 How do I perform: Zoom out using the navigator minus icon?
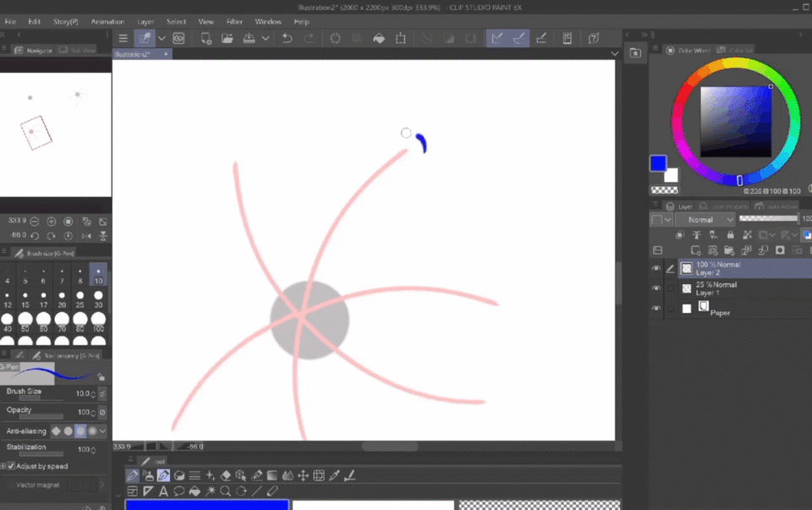pyautogui.click(x=35, y=222)
